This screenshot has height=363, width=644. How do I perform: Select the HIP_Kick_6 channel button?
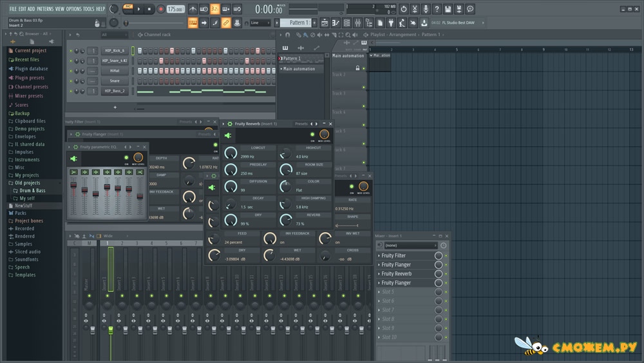(x=115, y=51)
